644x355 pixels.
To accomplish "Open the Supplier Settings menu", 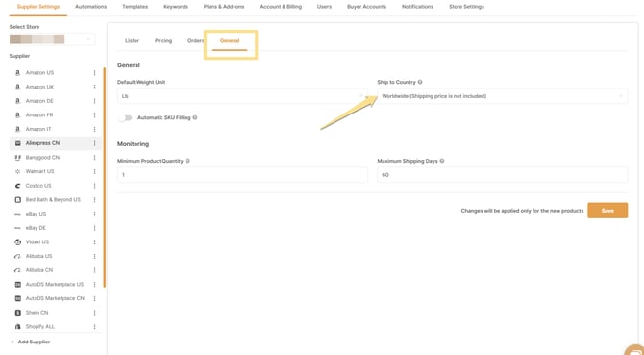I will tap(38, 7).
